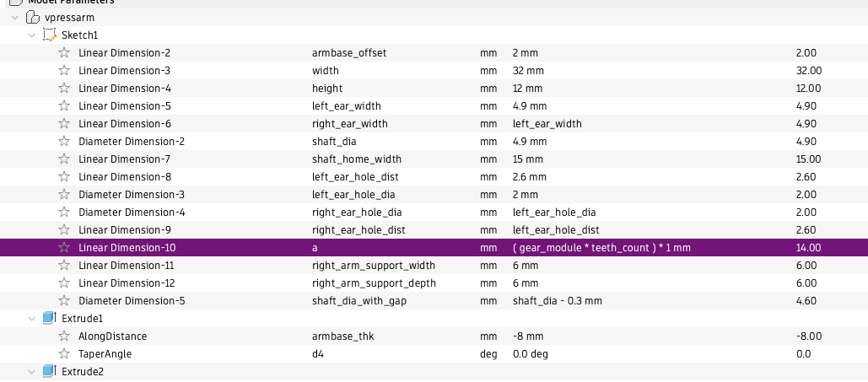Screen dimensions: 868x382
Task: Click star icon beside AlongDistance
Action: coord(64,336)
